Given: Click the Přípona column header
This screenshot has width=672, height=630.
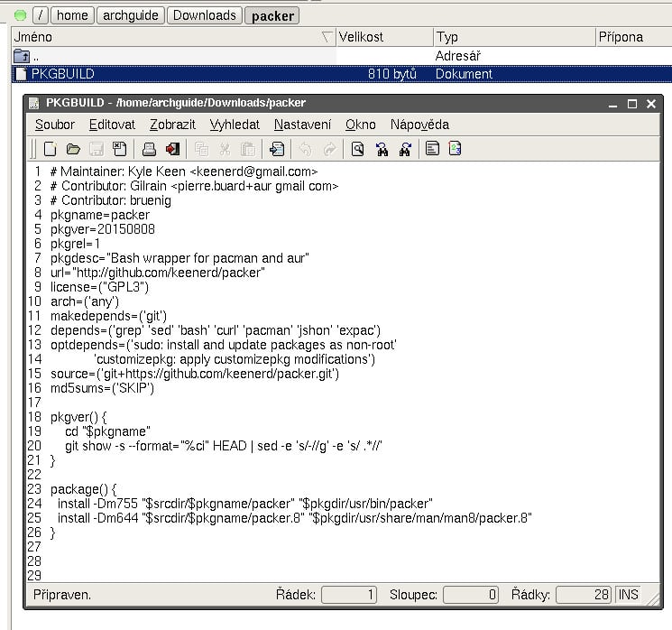Looking at the screenshot, I should point(633,37).
